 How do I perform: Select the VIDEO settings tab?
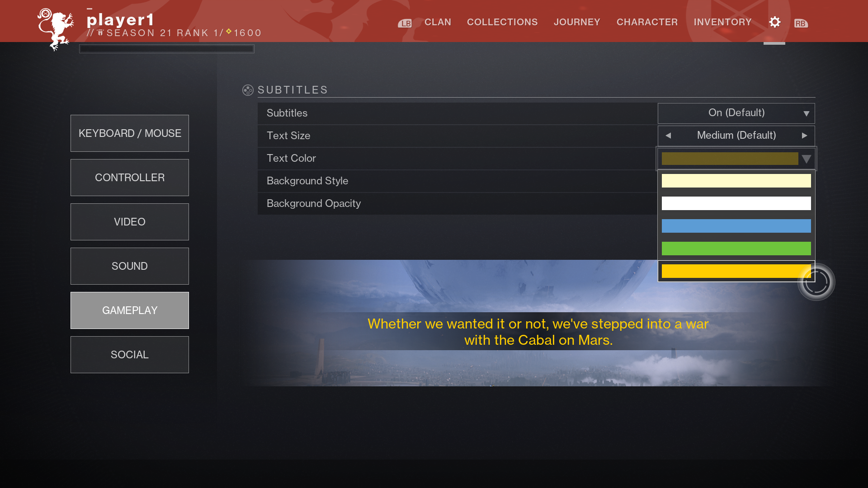[129, 221]
